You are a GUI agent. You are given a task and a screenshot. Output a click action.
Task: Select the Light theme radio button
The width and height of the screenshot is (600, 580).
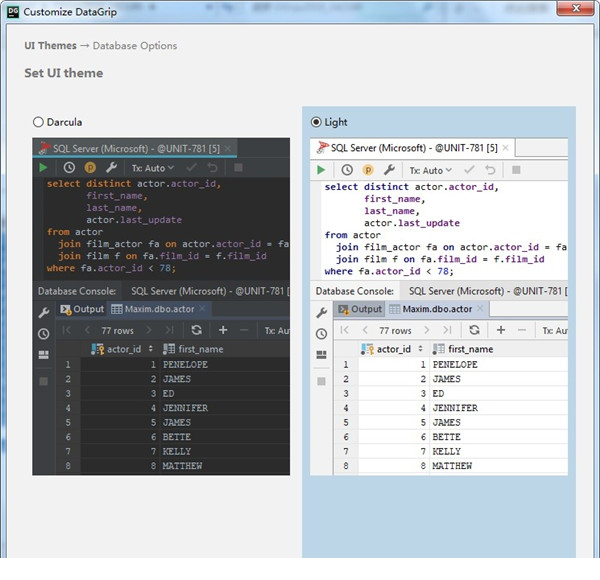click(x=316, y=122)
